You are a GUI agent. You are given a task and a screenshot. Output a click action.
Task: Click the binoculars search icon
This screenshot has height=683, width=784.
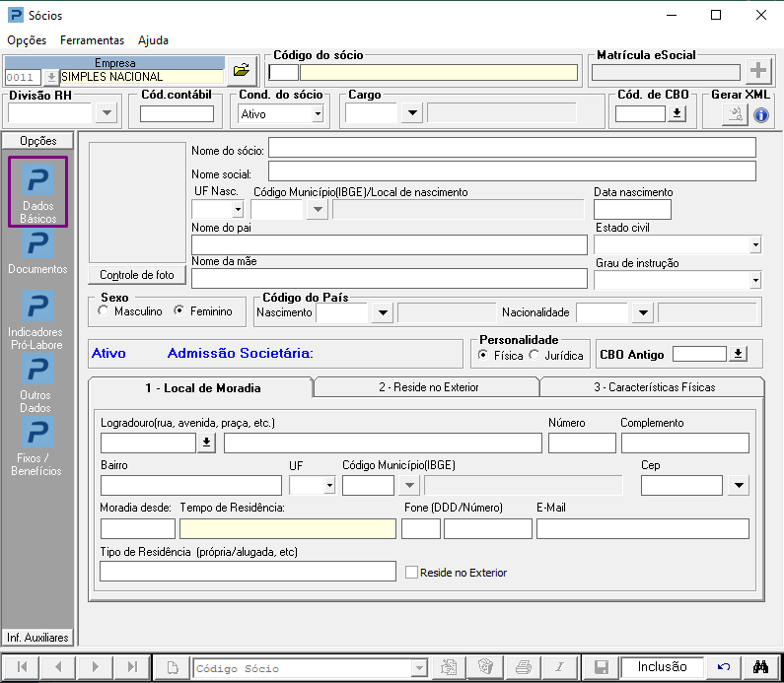[760, 667]
